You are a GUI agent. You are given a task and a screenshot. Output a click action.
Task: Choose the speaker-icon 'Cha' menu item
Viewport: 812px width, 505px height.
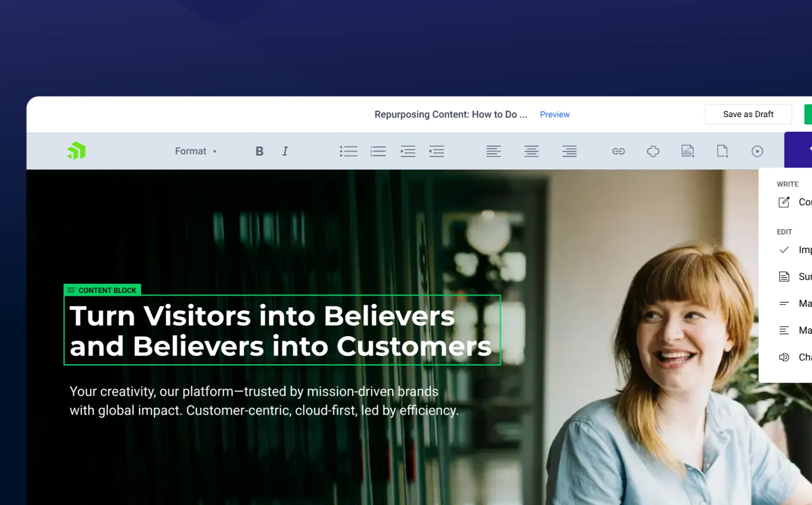[795, 357]
